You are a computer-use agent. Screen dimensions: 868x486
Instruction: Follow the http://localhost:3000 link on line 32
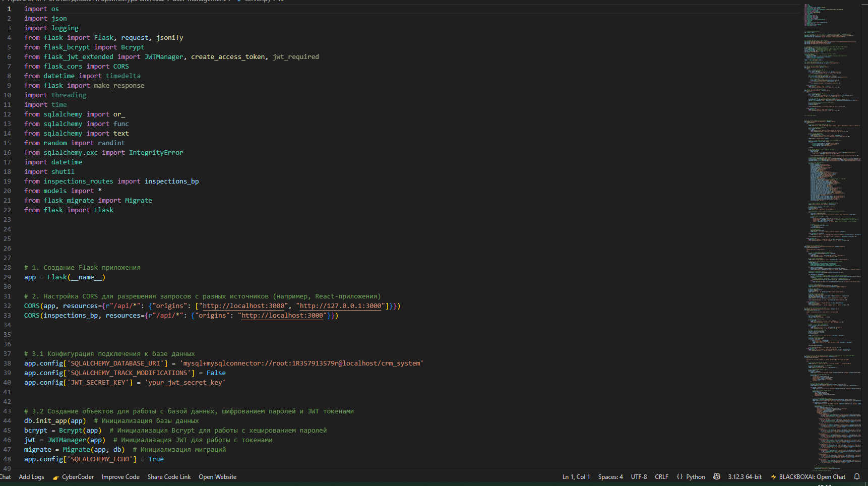pos(243,306)
